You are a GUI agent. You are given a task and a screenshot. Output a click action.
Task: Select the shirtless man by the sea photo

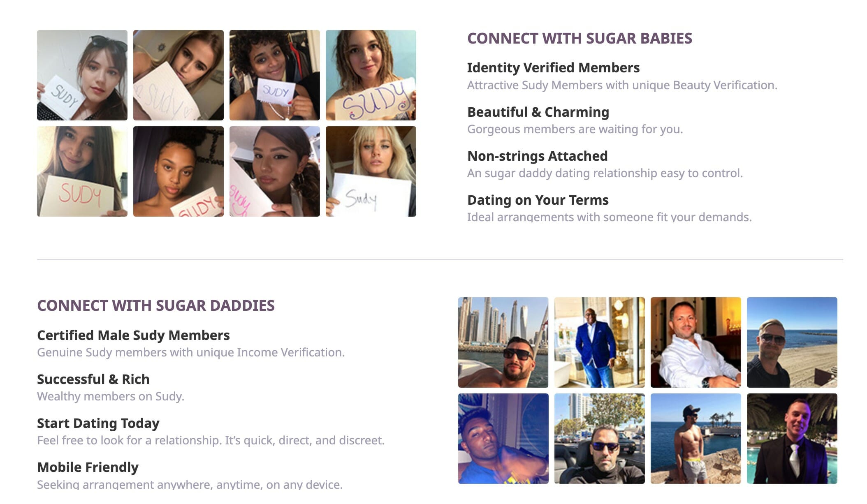click(x=695, y=439)
